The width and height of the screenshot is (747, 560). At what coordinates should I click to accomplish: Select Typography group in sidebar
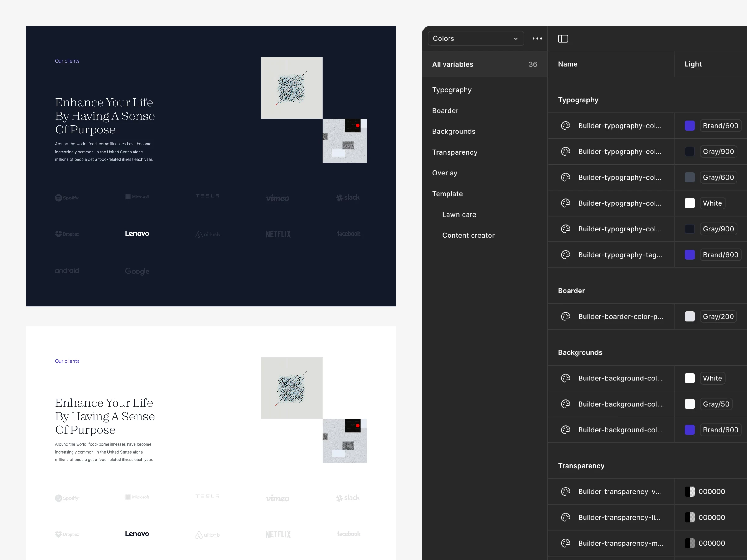point(452,90)
